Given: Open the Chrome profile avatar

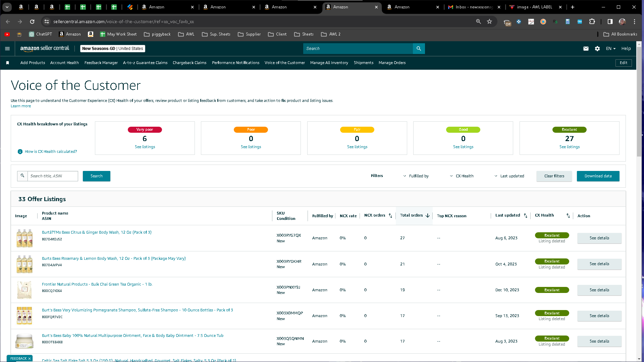Looking at the screenshot, I should point(622,21).
